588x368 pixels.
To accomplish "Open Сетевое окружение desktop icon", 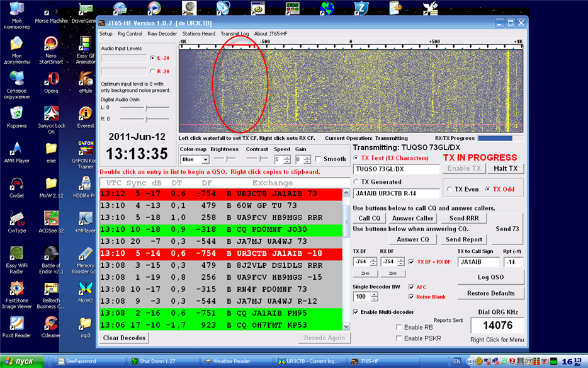I will (x=16, y=85).
